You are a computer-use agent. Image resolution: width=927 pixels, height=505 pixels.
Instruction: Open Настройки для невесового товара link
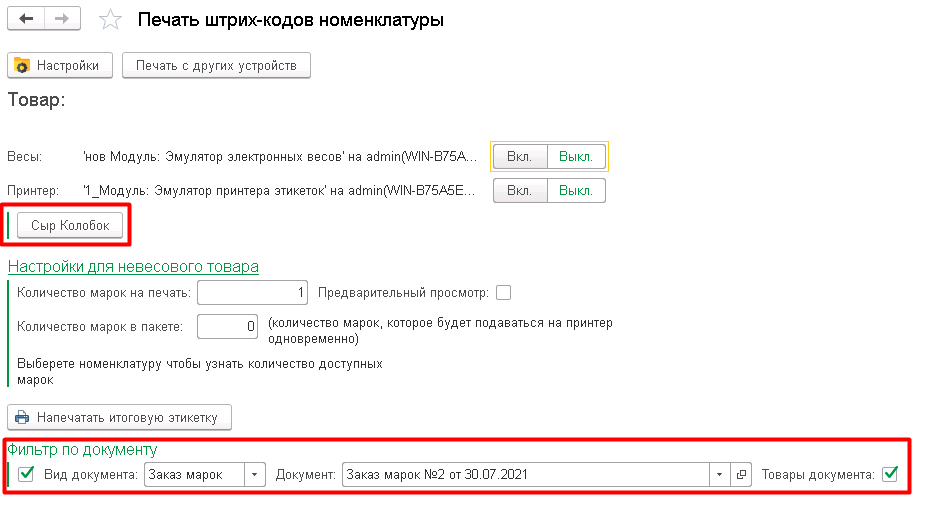click(x=133, y=267)
